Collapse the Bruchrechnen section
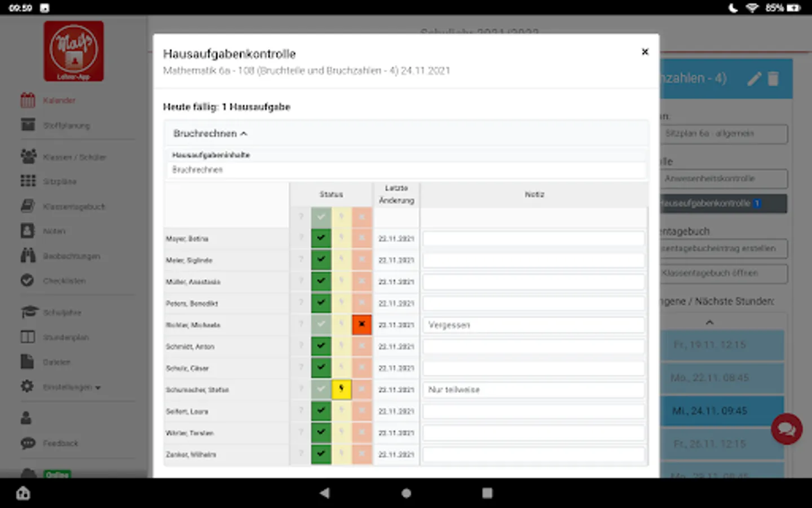 (210, 134)
